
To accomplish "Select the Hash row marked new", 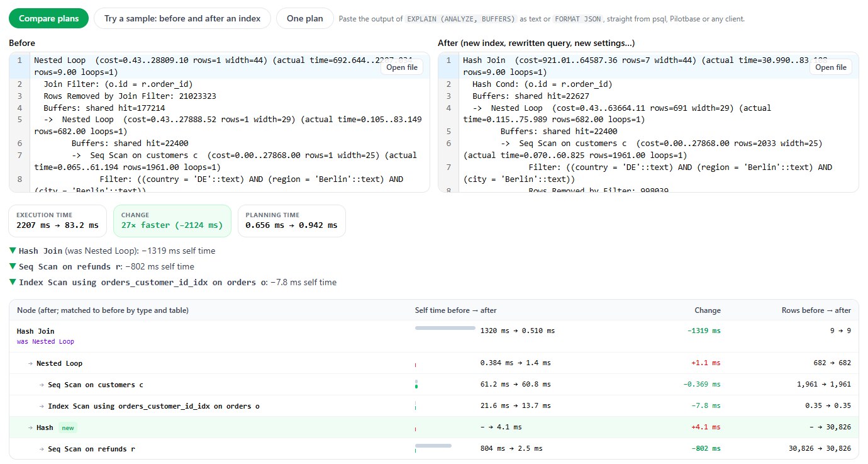I will [x=434, y=427].
